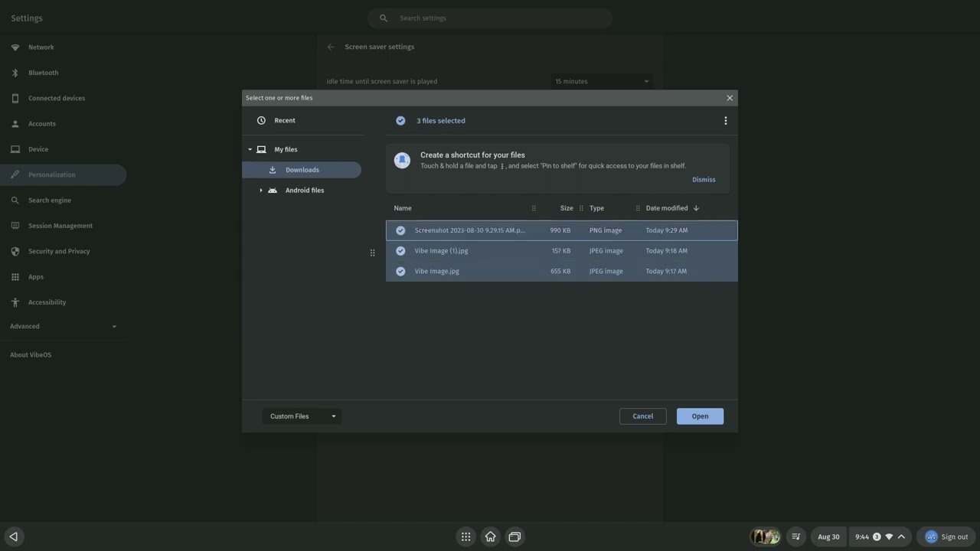Click the three-dot more options icon
This screenshot has height=551, width=980.
click(726, 120)
